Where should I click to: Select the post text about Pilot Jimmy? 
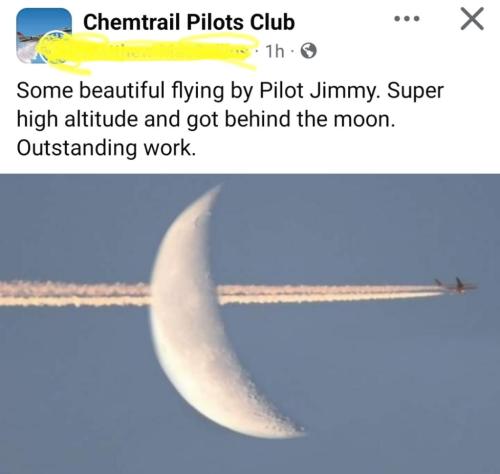point(230,119)
